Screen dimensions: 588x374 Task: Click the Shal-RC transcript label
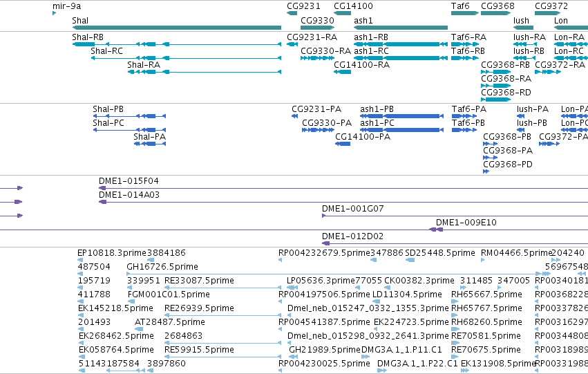pos(107,51)
